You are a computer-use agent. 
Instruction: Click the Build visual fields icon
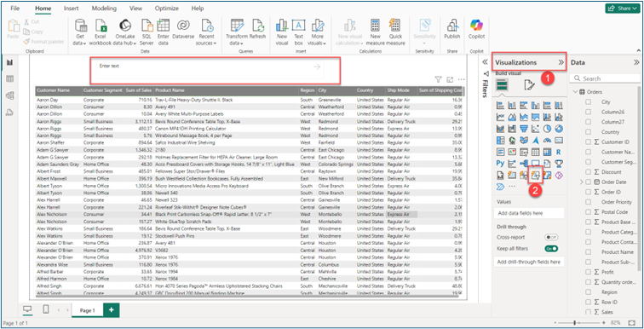[503, 85]
